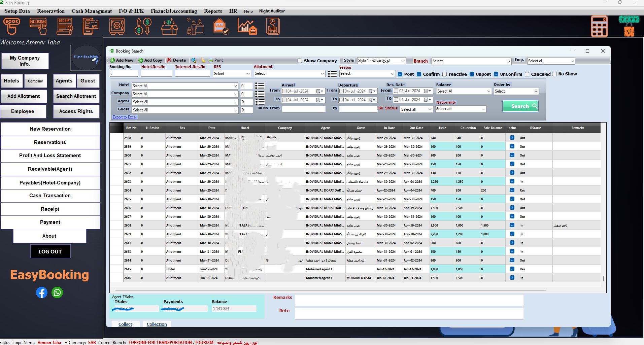Open the RECEIPT toolbar icon
The image size is (644, 345).
(65, 26)
